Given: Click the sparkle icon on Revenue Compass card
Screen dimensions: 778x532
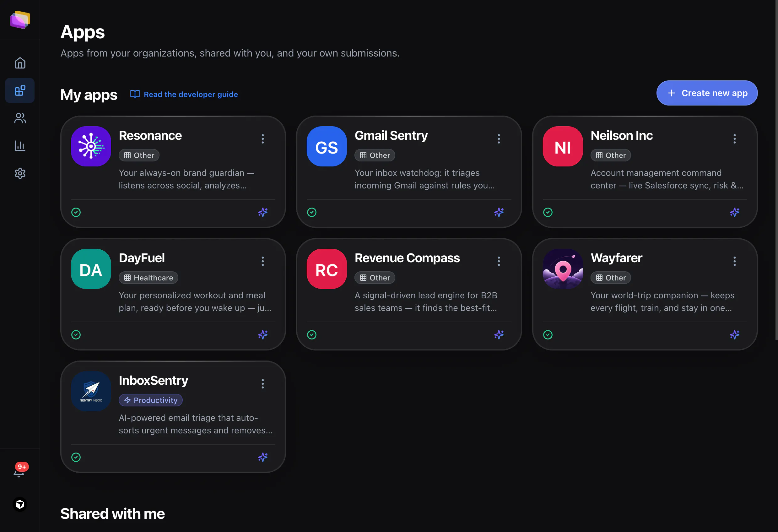Looking at the screenshot, I should (499, 335).
